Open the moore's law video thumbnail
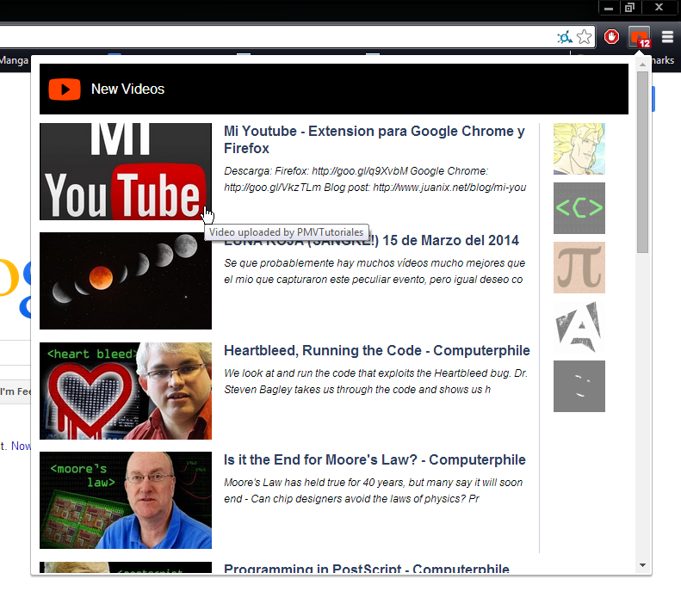The width and height of the screenshot is (681, 616). point(126,500)
